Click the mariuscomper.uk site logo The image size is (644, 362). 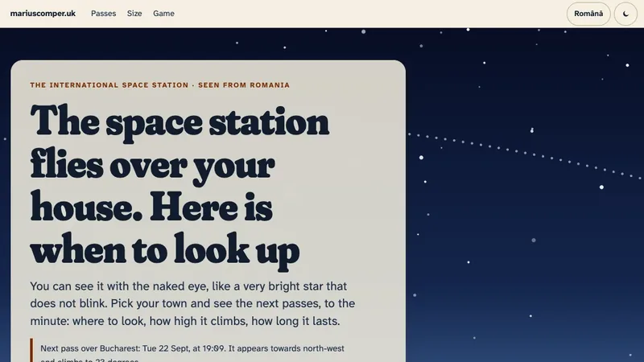(43, 14)
